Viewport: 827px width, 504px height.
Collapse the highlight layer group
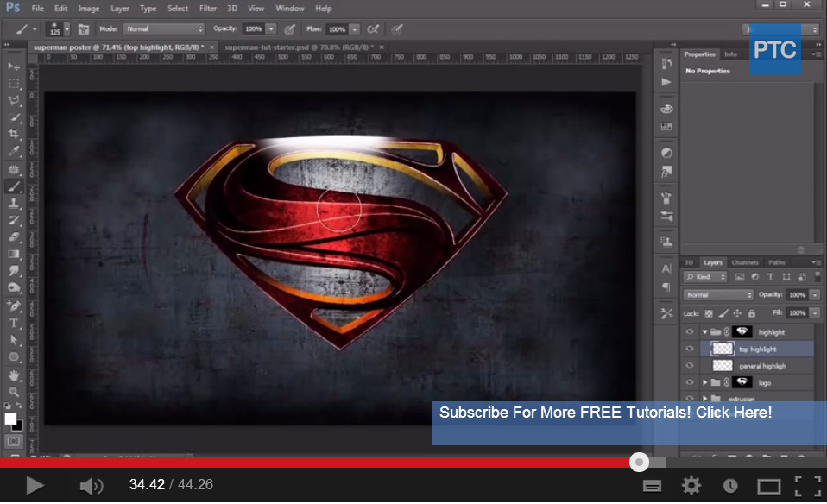[704, 332]
